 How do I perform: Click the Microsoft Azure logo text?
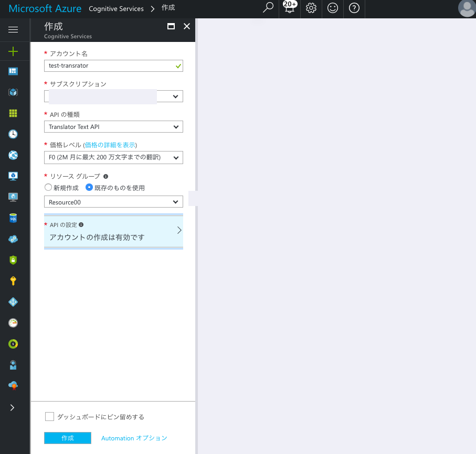(45, 8)
